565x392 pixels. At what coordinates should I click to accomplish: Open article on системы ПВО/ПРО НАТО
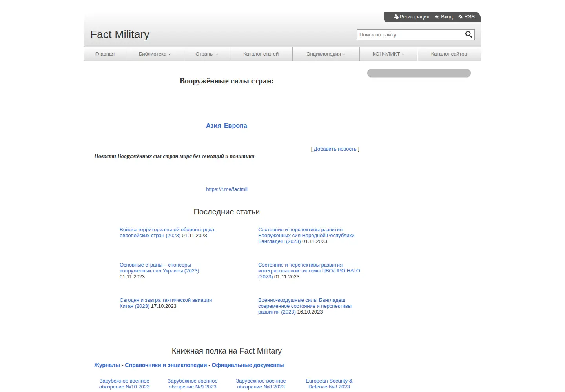coord(309,271)
